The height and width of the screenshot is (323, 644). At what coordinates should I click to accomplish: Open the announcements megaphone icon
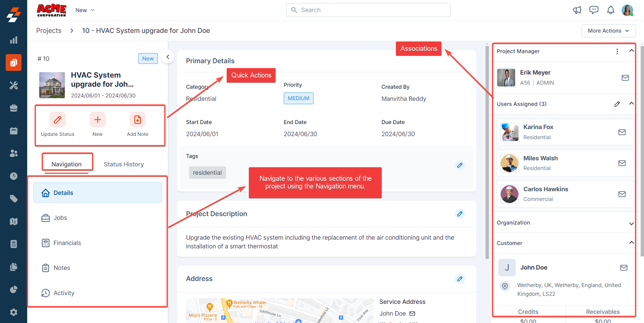[x=577, y=10]
